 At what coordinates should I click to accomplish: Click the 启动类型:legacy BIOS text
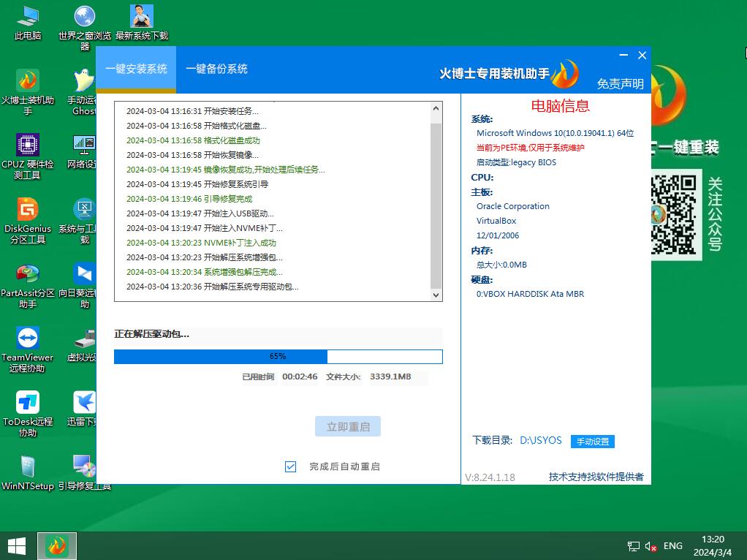coord(517,162)
